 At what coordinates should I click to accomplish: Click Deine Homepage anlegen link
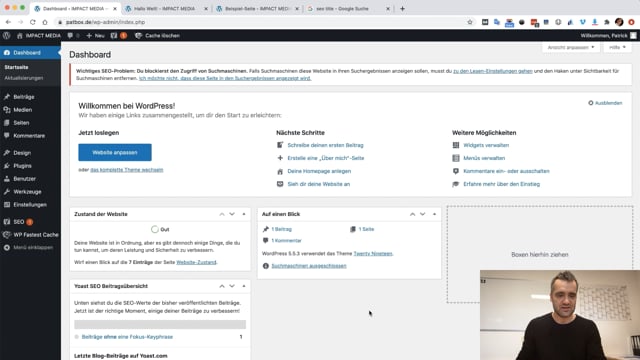[x=319, y=171]
